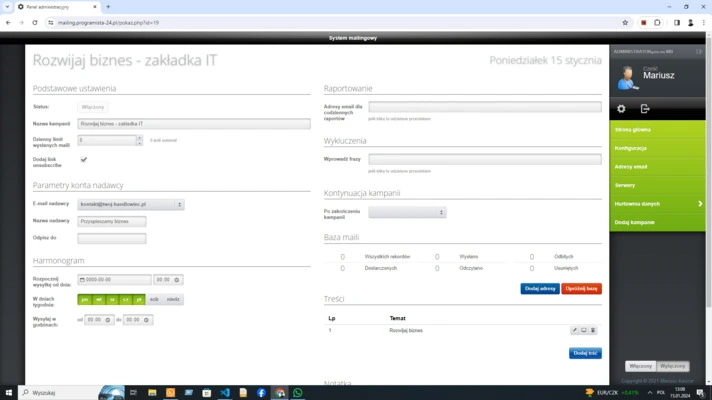Click the Chrome taskbar icon
712x400 pixels.
click(x=280, y=393)
